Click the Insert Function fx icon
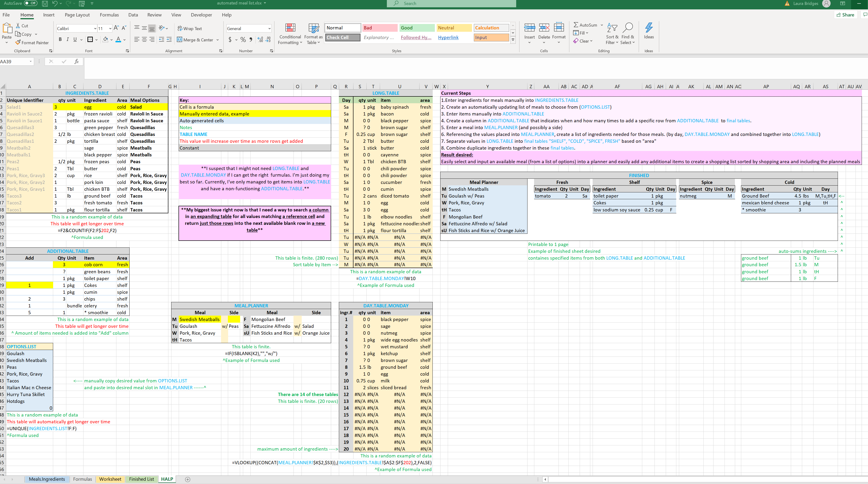The image size is (868, 484). pos(76,61)
